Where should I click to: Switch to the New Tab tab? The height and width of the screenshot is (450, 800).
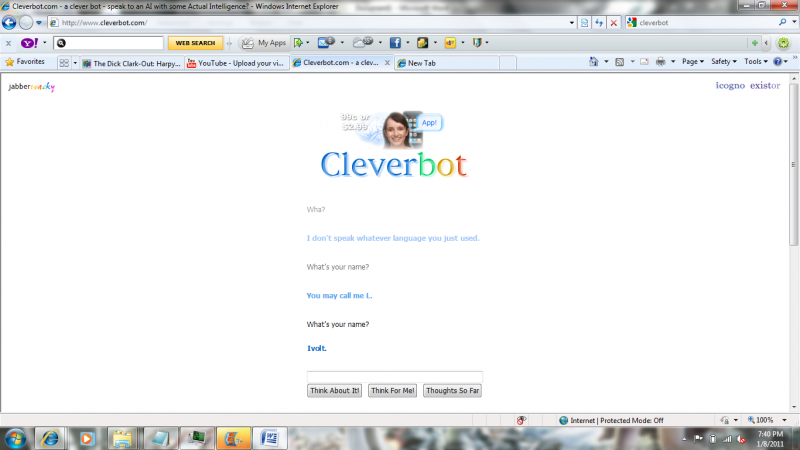coord(446,63)
